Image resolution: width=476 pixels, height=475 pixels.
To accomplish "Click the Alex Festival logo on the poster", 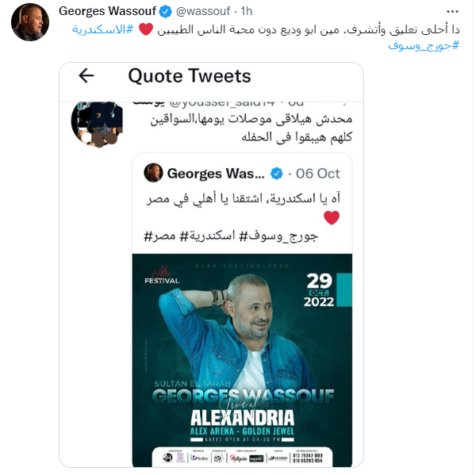I will 162,276.
